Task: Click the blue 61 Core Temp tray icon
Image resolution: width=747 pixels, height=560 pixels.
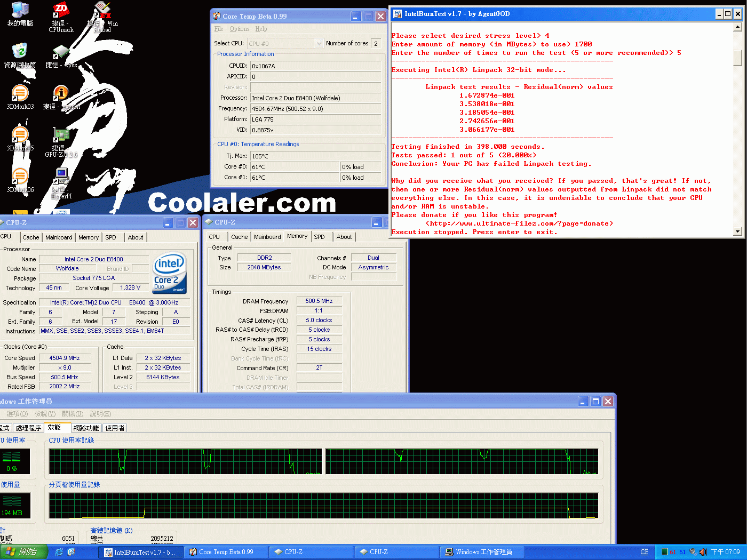Action: [x=682, y=552]
